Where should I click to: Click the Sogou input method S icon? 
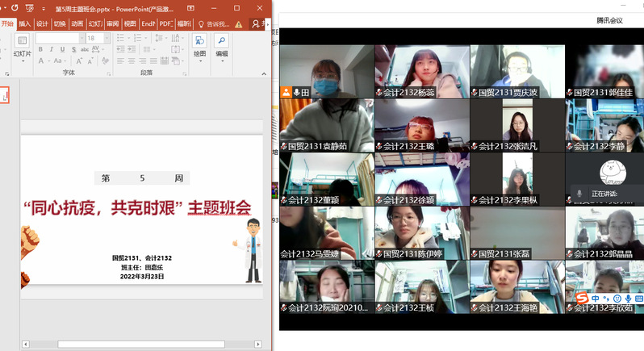click(x=581, y=299)
